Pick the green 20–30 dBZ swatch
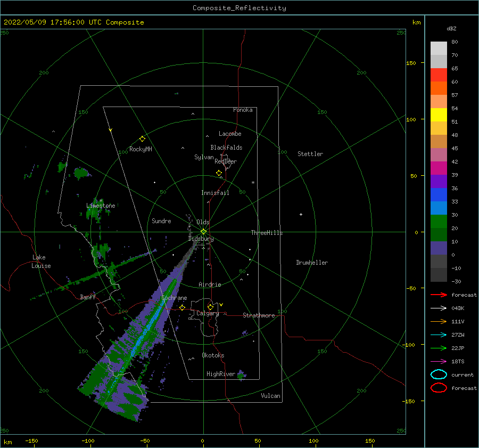Viewport: 479px width, 448px height. point(439,222)
